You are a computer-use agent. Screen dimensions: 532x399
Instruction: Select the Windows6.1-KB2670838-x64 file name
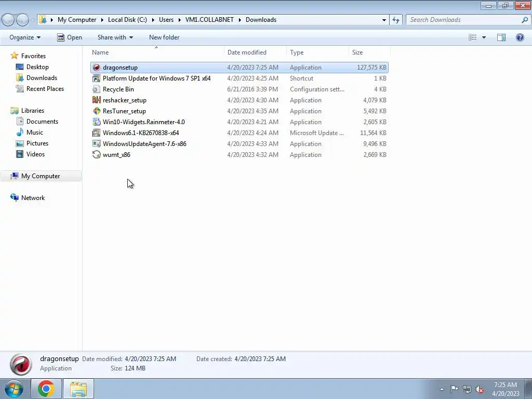pyautogui.click(x=141, y=132)
